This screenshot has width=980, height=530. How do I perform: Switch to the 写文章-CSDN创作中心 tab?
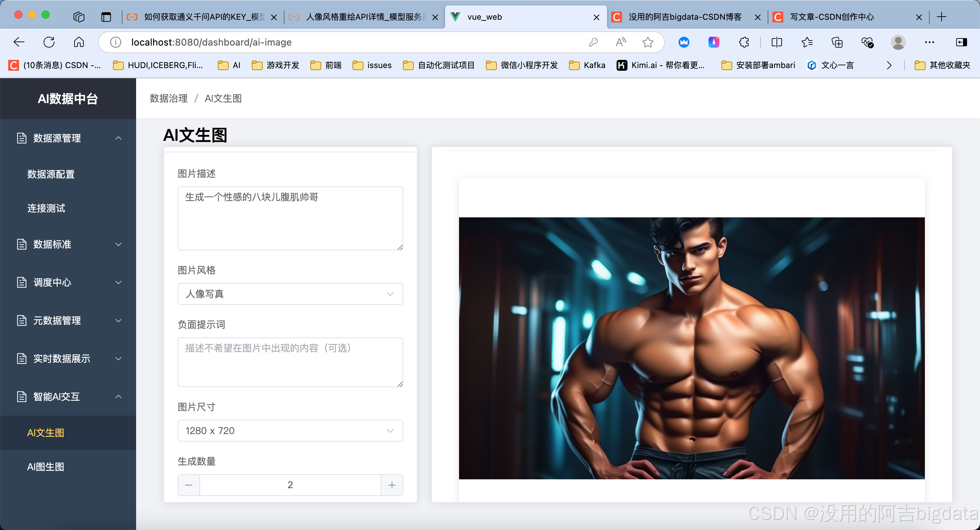tap(832, 17)
